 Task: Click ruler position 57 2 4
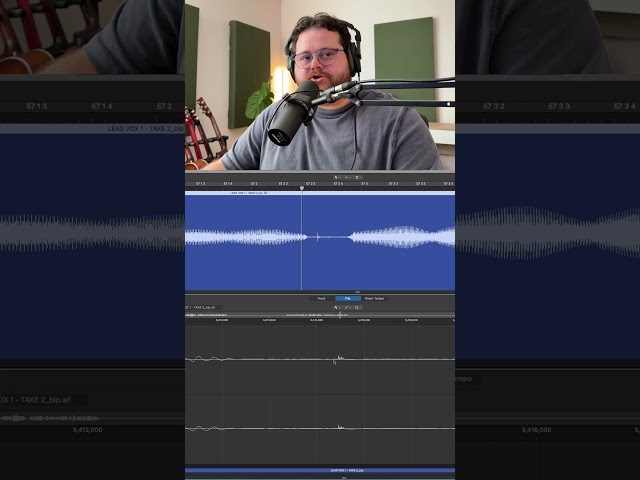click(x=338, y=184)
